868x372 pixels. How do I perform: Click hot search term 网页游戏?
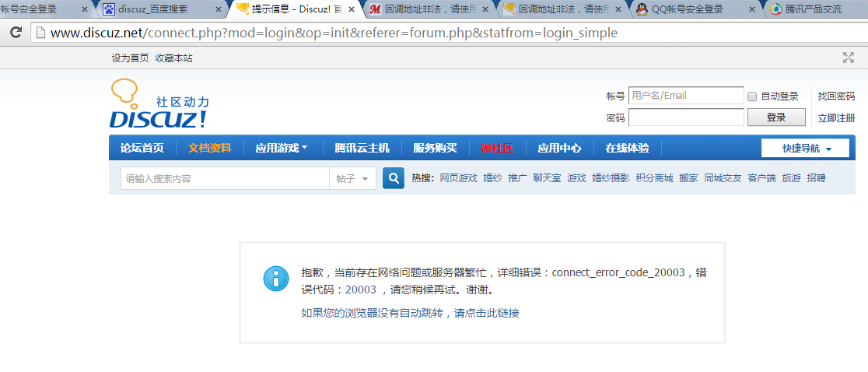coord(458,178)
